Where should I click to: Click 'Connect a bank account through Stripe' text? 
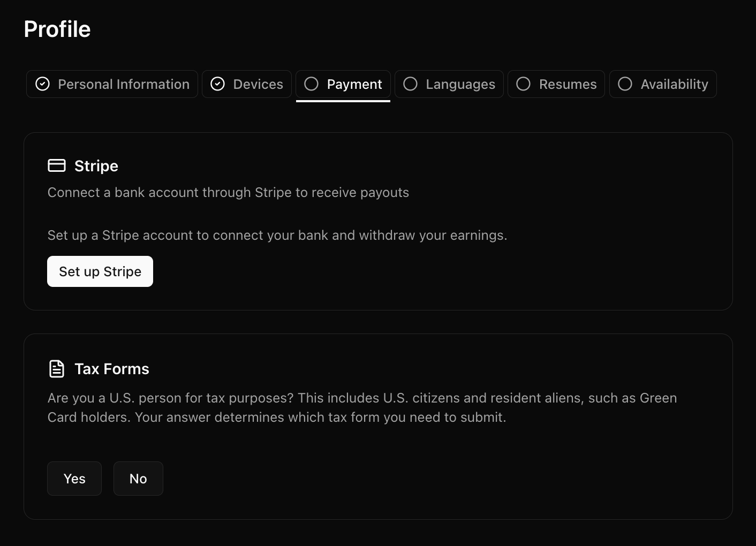[x=228, y=193]
